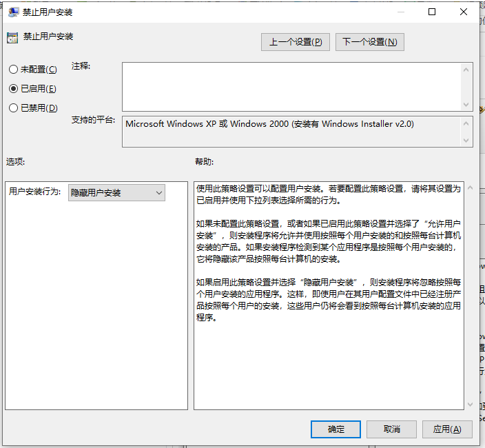This screenshot has width=485, height=448.
Task: Click 上一个设置(P) button
Action: pyautogui.click(x=296, y=42)
